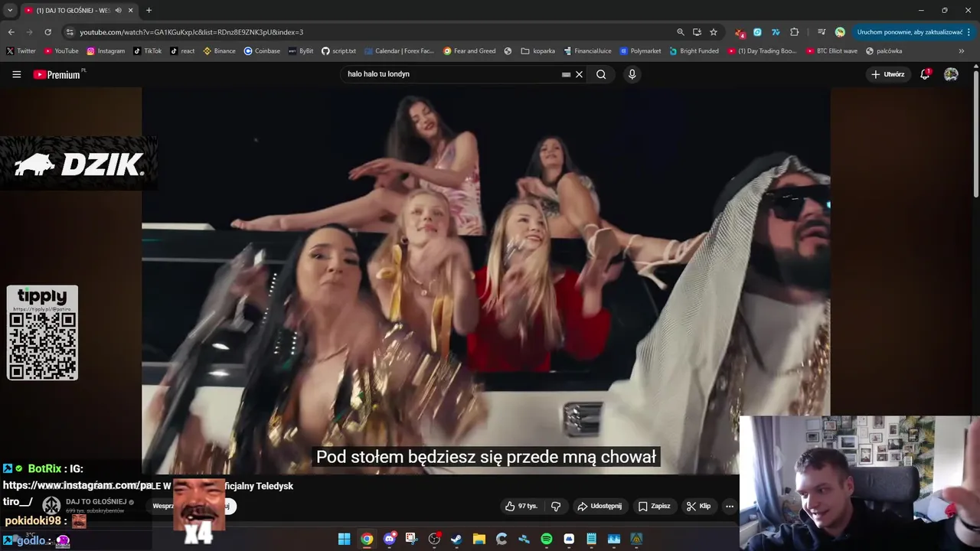Open ByBit bookmark
This screenshot has width=980, height=551.
point(301,51)
